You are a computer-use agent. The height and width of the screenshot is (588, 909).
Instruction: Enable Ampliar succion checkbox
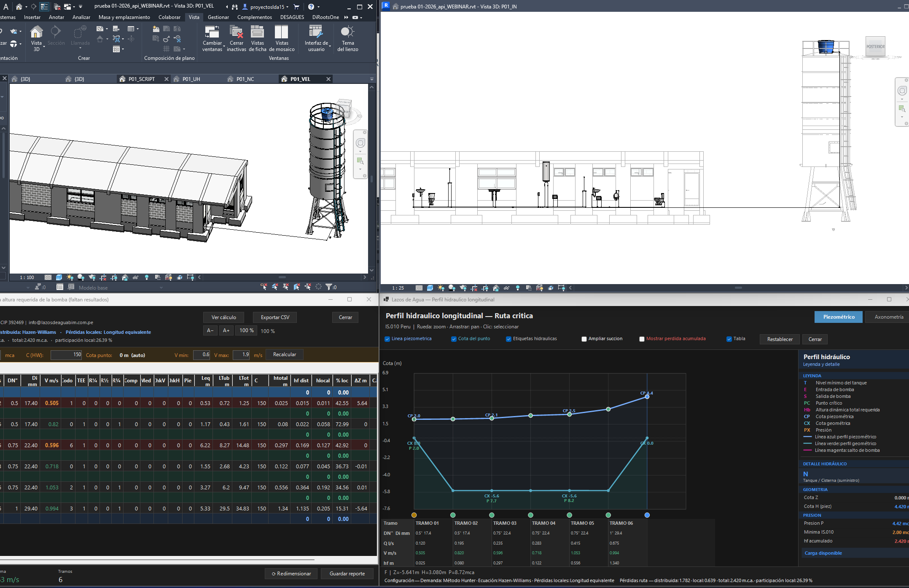point(584,339)
